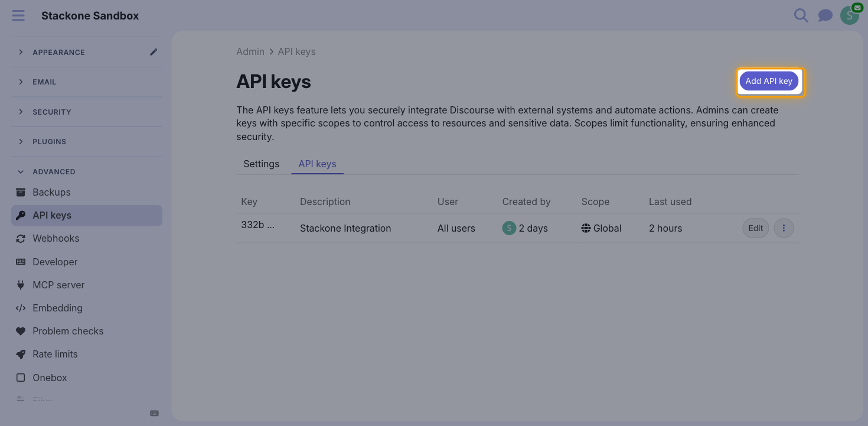
Task: Open the three-dot menu for Stackone Integration
Action: [784, 228]
